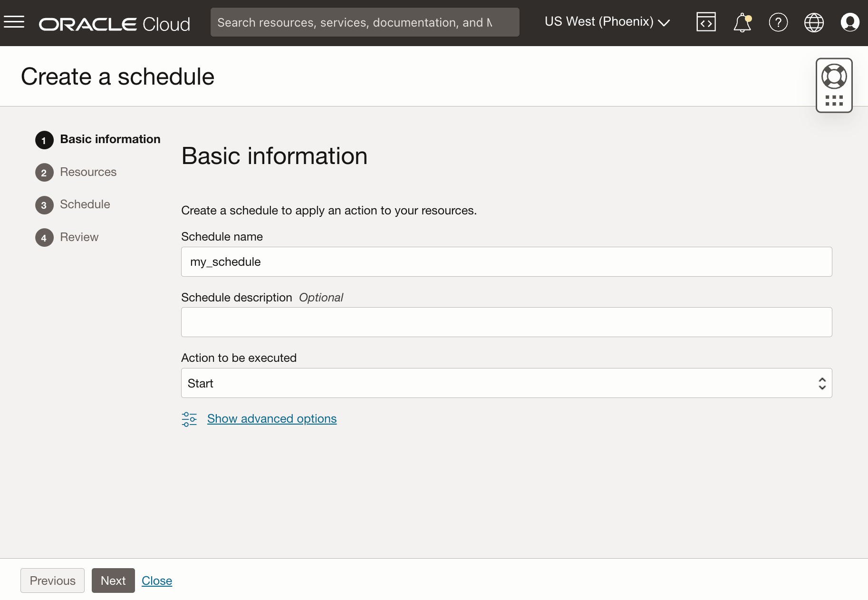This screenshot has width=868, height=600.
Task: Open Cloud Shell developer tools icon
Action: click(x=706, y=22)
